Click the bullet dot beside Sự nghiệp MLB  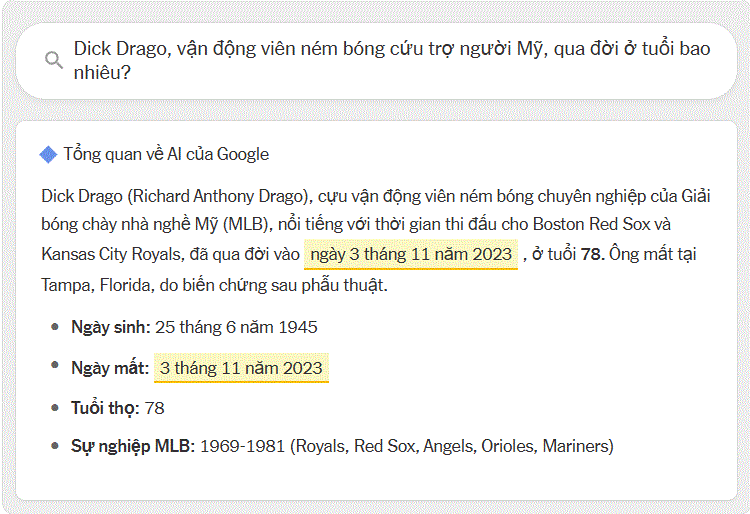[54, 445]
